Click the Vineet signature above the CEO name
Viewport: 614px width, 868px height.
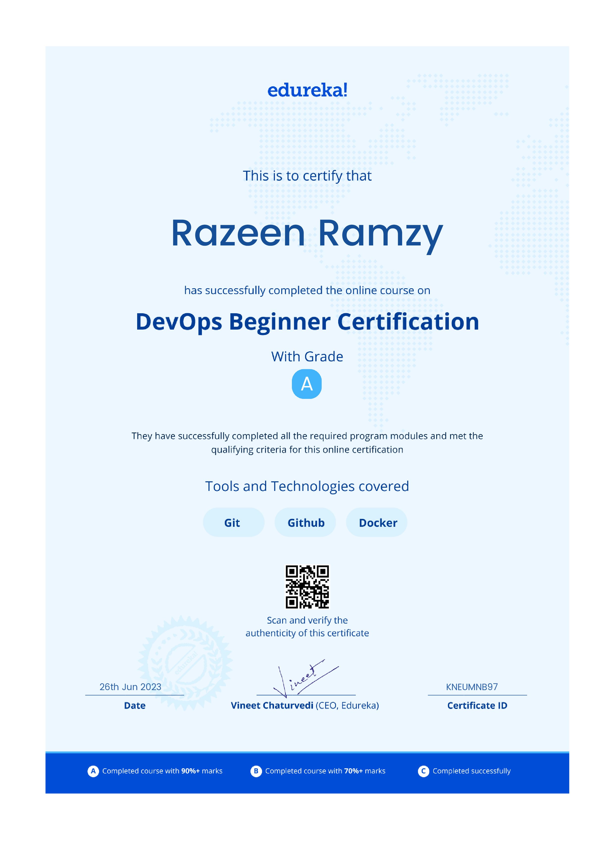(x=306, y=679)
